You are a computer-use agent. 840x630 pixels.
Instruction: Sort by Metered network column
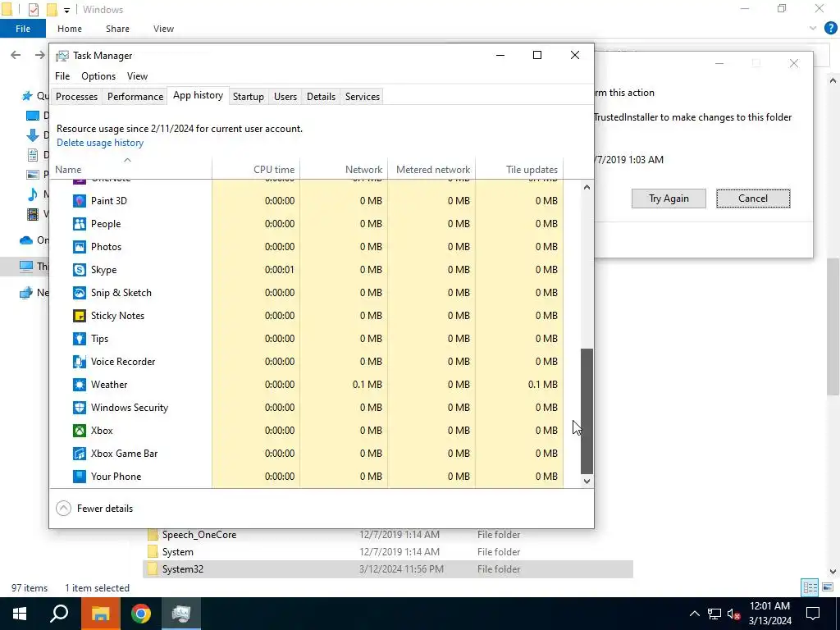coord(433,170)
